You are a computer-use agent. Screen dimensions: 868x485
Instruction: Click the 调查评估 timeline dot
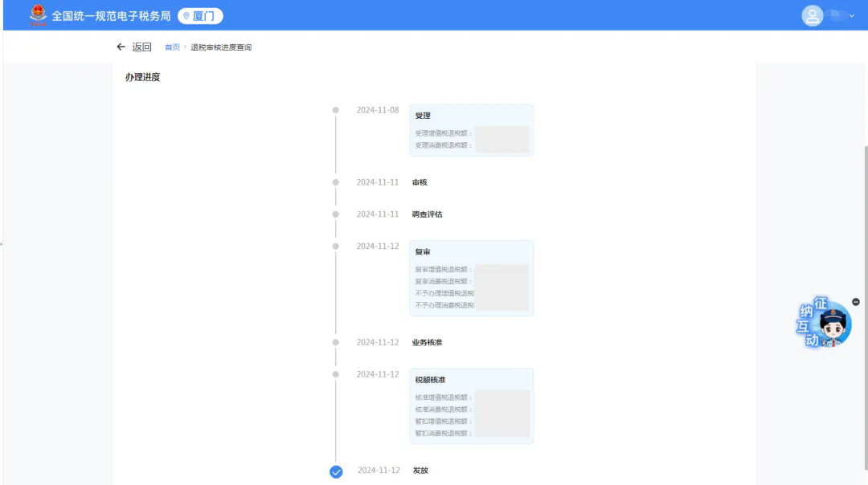point(336,214)
